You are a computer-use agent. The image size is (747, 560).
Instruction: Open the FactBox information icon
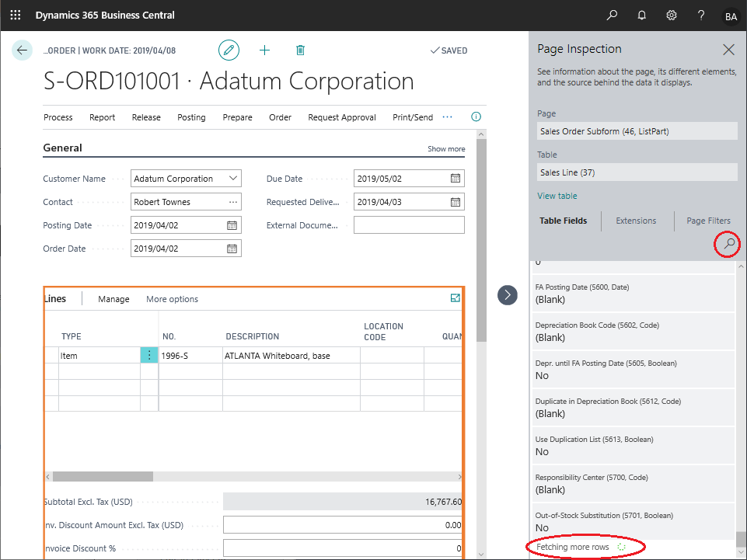pyautogui.click(x=476, y=117)
